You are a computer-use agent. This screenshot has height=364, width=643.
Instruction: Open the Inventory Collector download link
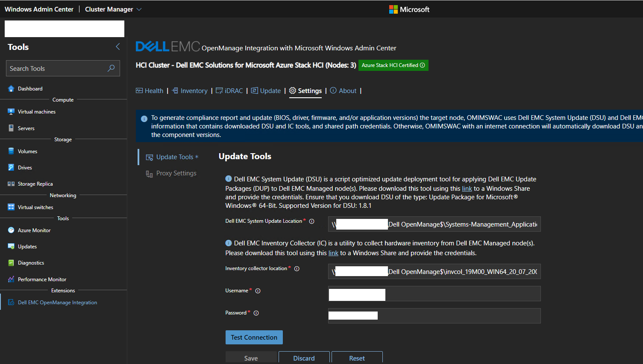point(333,253)
